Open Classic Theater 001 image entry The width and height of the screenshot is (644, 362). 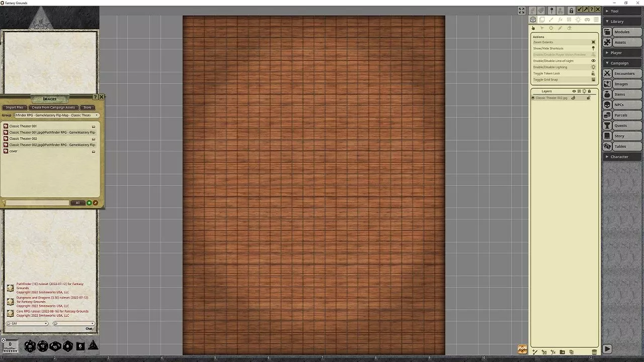tap(49, 126)
